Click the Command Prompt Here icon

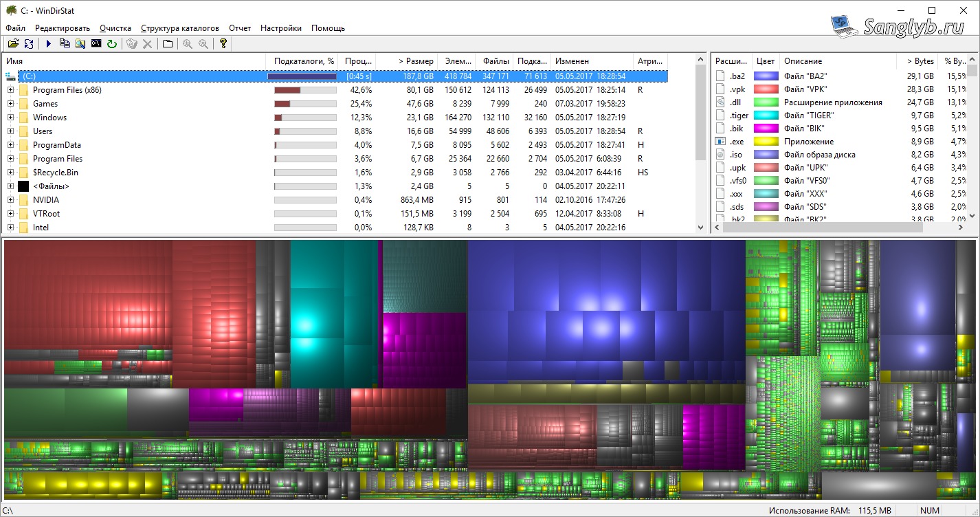coord(96,44)
